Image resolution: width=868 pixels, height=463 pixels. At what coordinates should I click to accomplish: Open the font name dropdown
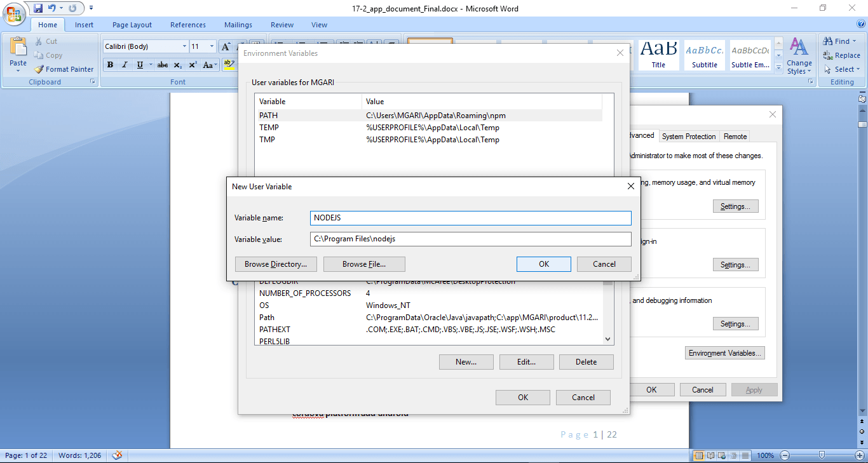pyautogui.click(x=184, y=46)
